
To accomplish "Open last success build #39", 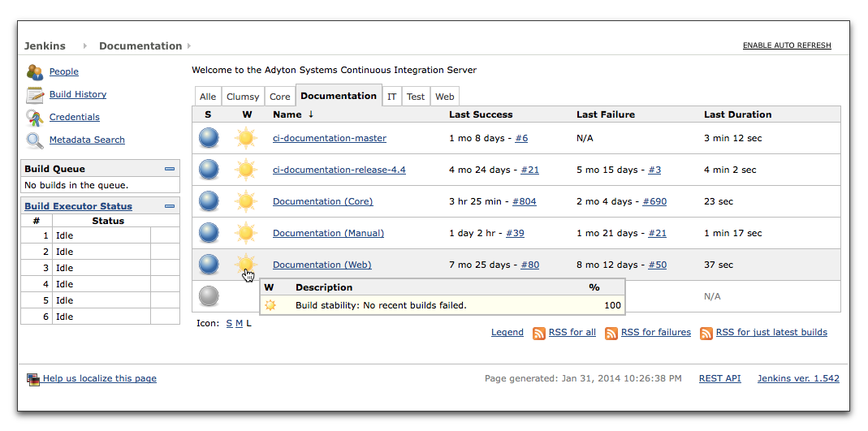I will point(515,233).
